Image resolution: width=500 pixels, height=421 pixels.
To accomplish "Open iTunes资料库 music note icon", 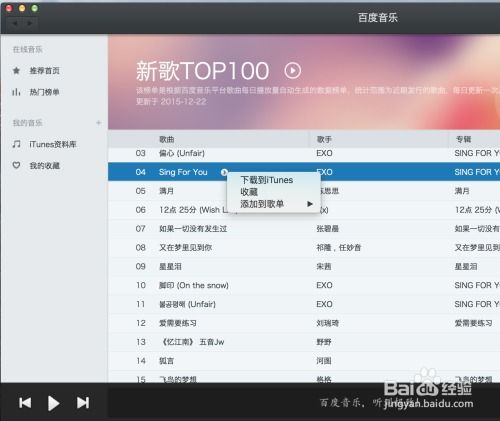I will tap(16, 144).
